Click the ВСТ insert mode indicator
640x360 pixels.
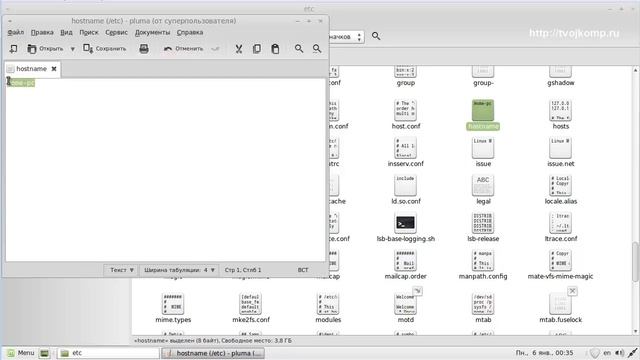pos(303,270)
